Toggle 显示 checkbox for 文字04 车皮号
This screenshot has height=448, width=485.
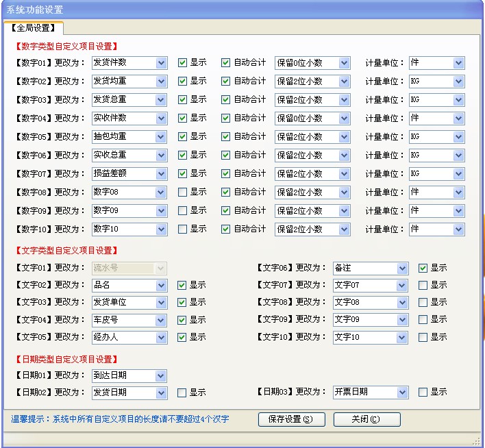point(182,320)
